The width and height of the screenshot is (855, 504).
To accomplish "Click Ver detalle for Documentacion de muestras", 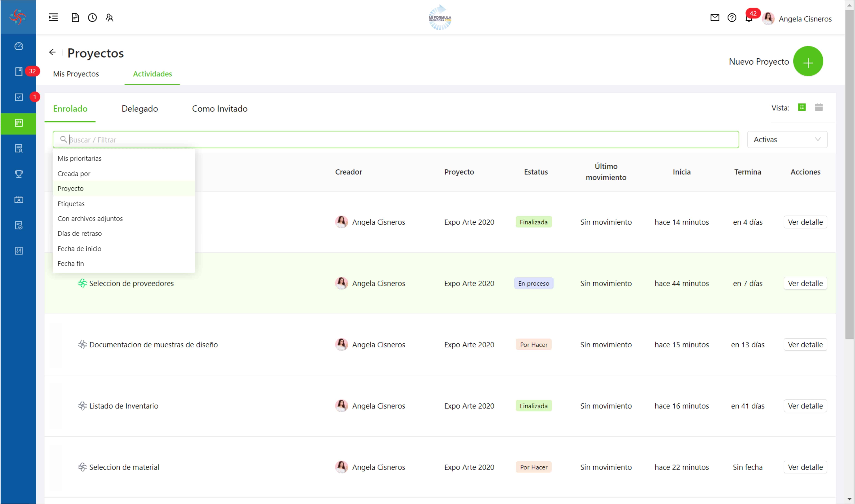I will (x=805, y=344).
